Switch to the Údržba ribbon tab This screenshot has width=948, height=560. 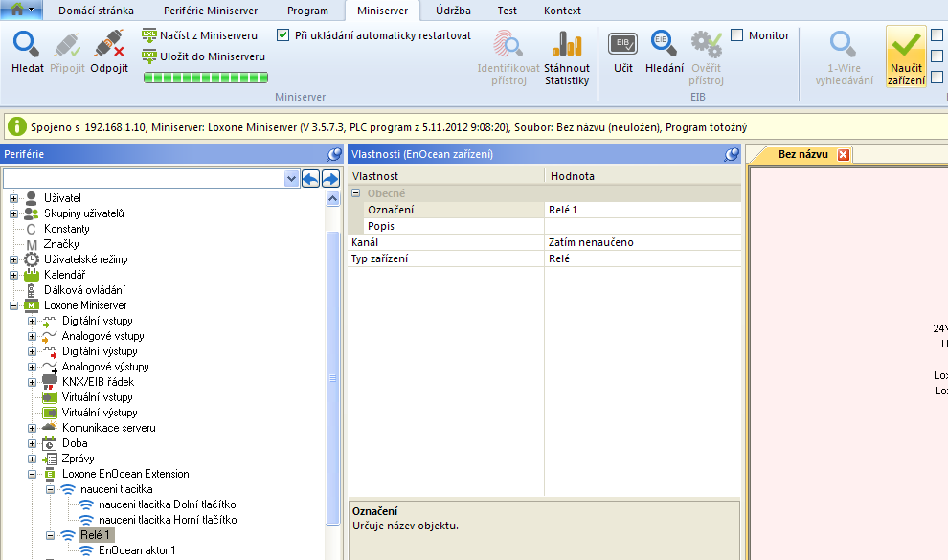pos(453,11)
